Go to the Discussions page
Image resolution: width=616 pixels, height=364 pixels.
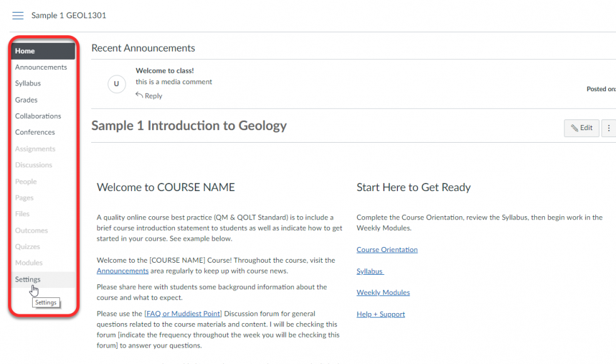[x=33, y=165]
